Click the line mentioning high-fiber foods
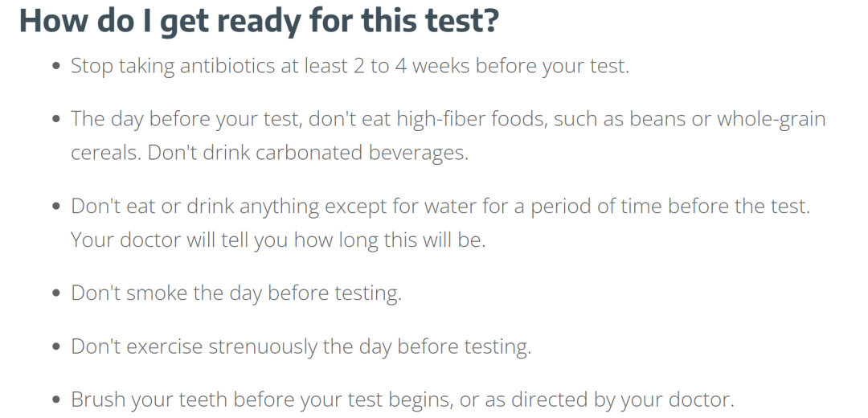The image size is (868, 418). [x=448, y=119]
